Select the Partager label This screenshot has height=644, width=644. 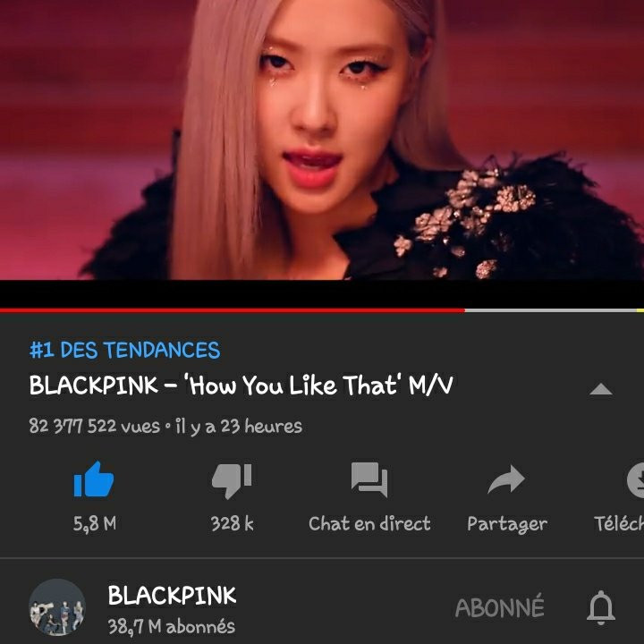coord(507,524)
